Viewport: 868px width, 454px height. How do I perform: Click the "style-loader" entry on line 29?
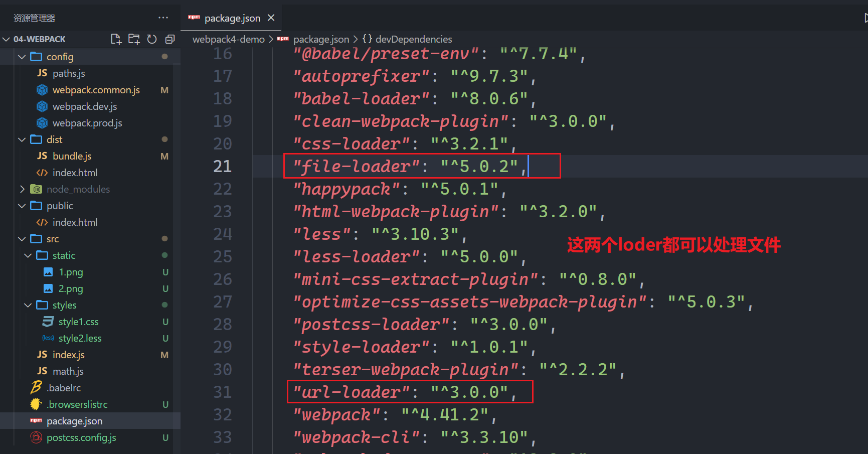click(x=362, y=347)
